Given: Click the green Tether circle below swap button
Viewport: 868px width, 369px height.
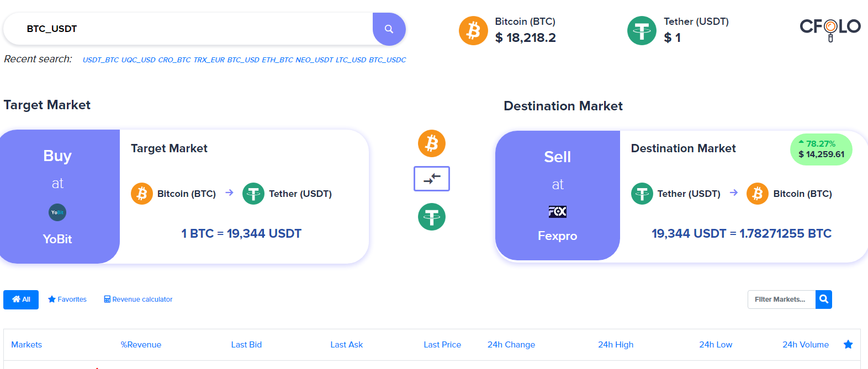Looking at the screenshot, I should coord(432,217).
